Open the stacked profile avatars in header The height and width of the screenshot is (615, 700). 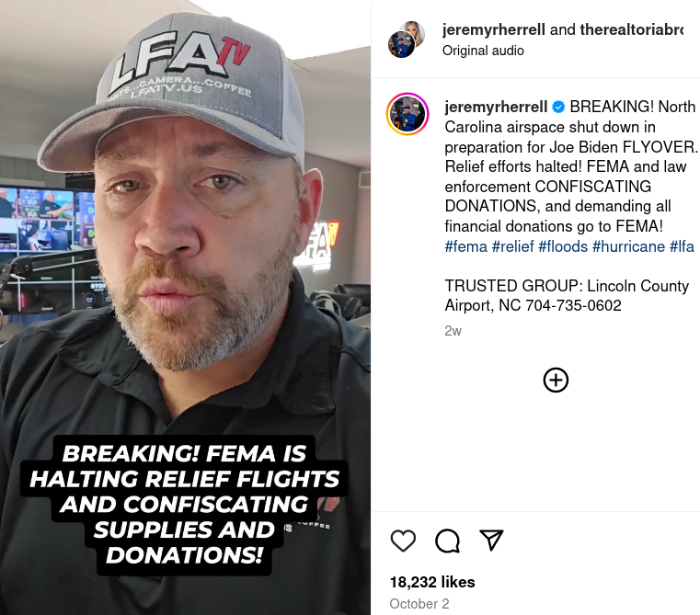pyautogui.click(x=406, y=40)
